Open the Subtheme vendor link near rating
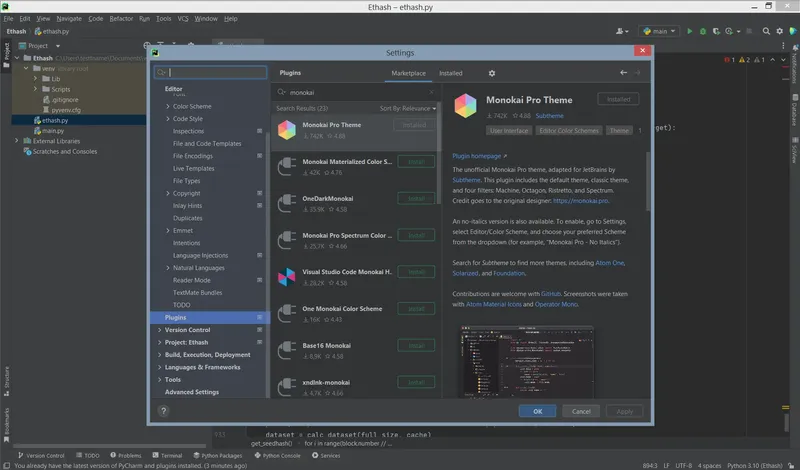The width and height of the screenshot is (800, 470). 549,116
